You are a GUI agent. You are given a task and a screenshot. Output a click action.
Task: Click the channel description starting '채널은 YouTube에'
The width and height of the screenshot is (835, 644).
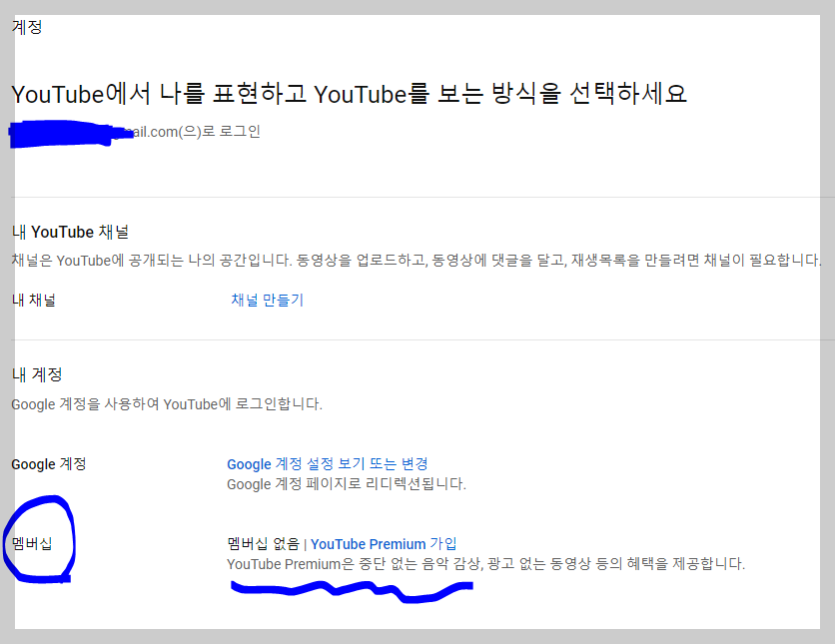pyautogui.click(x=417, y=261)
